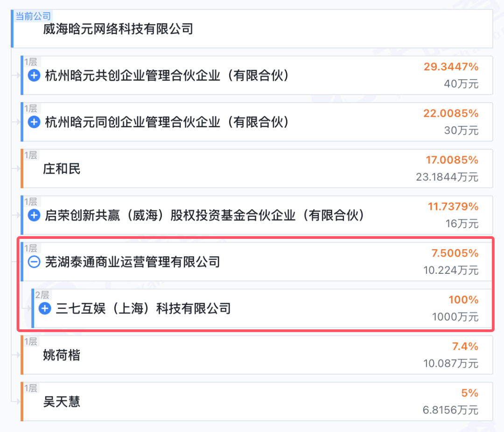Expand 杭州晗元共创企业管理合伙企业 shareholder node

tap(34, 75)
